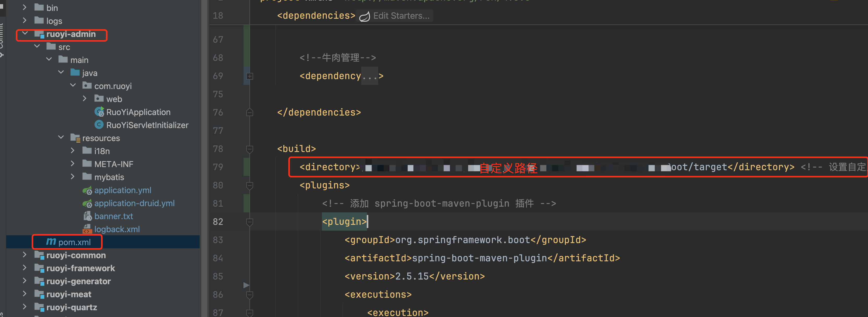
Task: Expand the ruoyi-common module
Action: pos(25,255)
